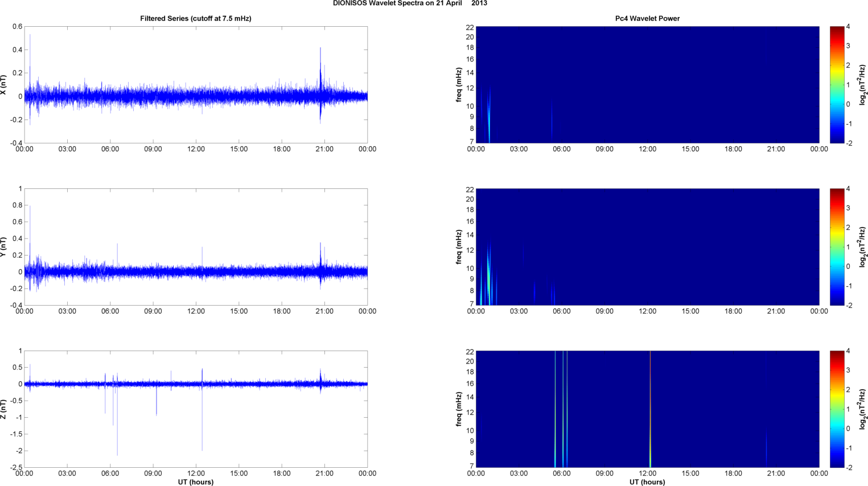The width and height of the screenshot is (868, 486).
Task: Click the Z (nT) axis label
Action: 4,409
